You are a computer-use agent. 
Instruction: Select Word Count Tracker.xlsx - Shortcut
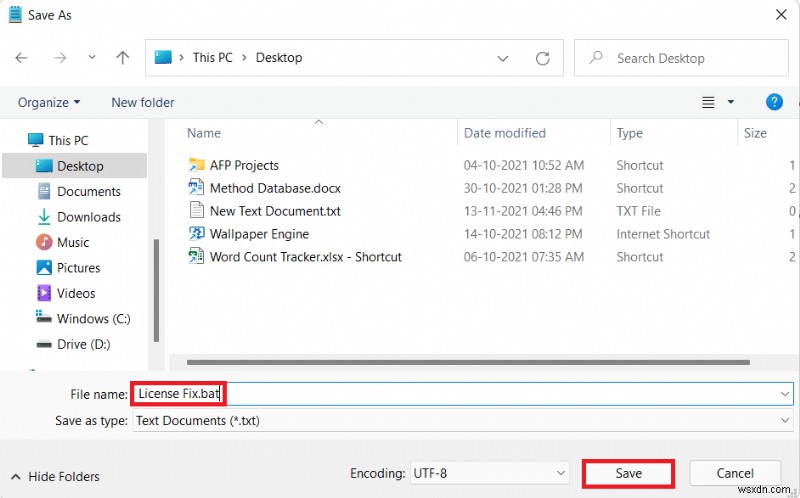coord(306,257)
